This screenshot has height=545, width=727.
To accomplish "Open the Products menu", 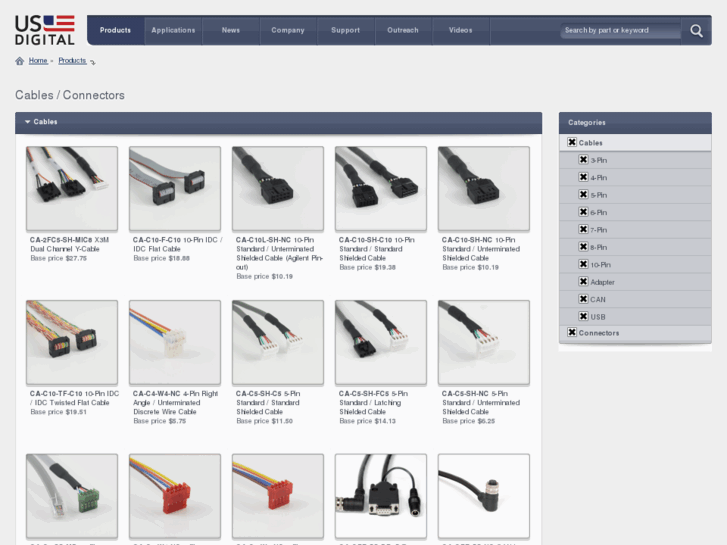I will pyautogui.click(x=115, y=30).
